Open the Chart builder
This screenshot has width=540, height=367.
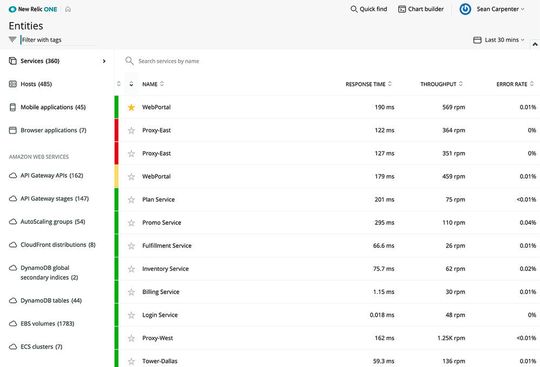point(421,9)
